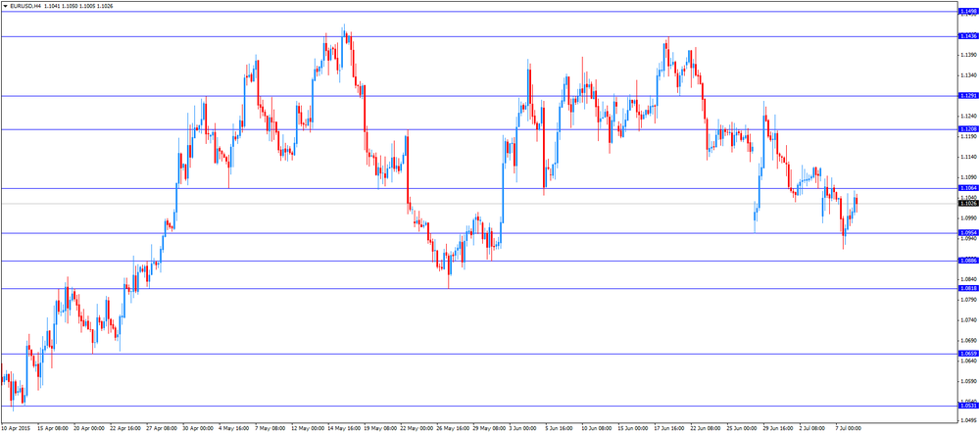
Task: Select the 1.0659 horizontal line price tag
Action: [x=967, y=354]
